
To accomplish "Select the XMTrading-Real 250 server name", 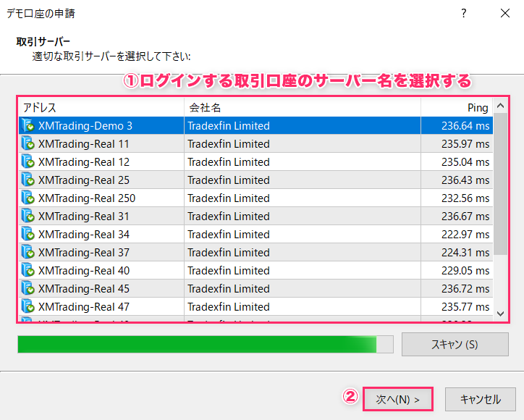I will [x=87, y=198].
